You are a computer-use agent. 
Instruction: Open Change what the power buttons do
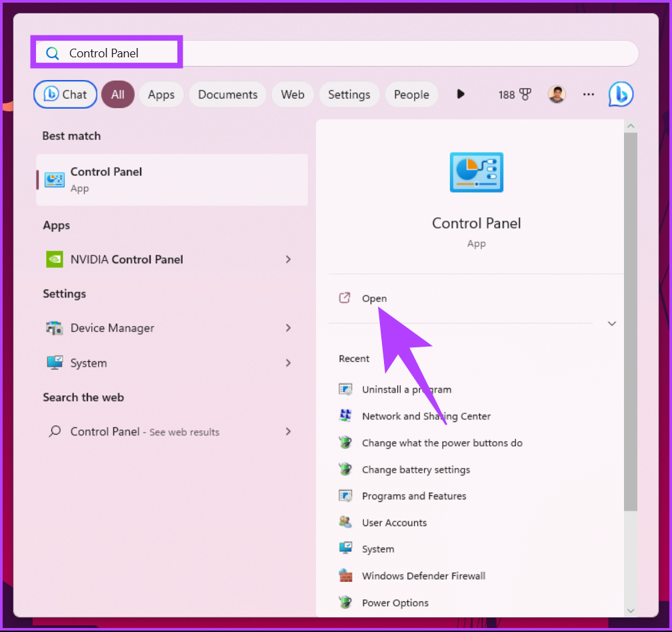(442, 443)
